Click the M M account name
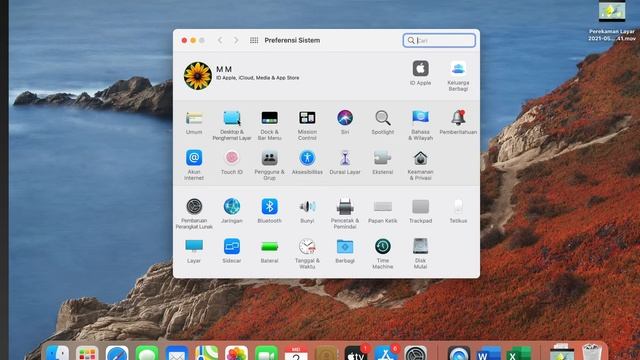The height and width of the screenshot is (360, 640). (x=224, y=69)
